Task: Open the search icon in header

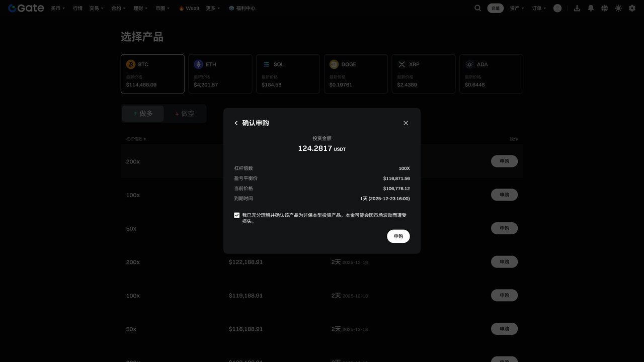Action: tap(477, 8)
